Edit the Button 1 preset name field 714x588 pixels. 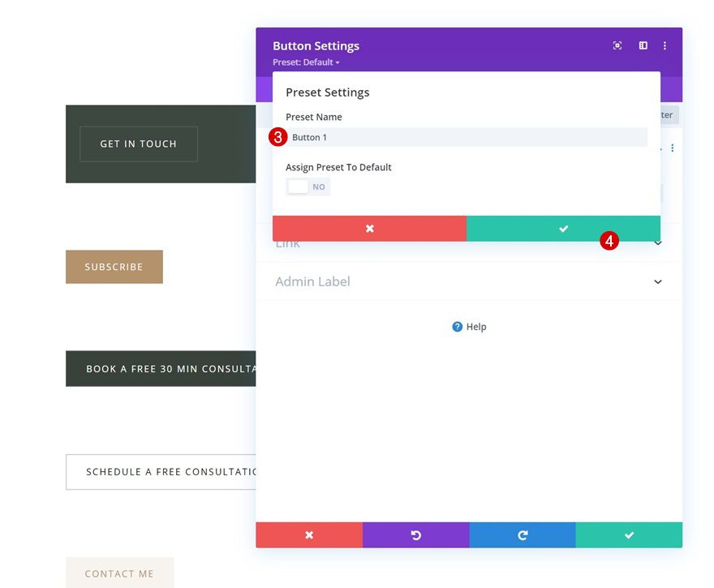click(406, 137)
